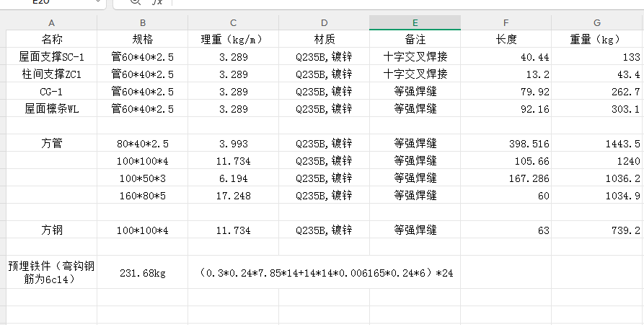
Task: Click the 材质 header cell
Action: tap(324, 39)
